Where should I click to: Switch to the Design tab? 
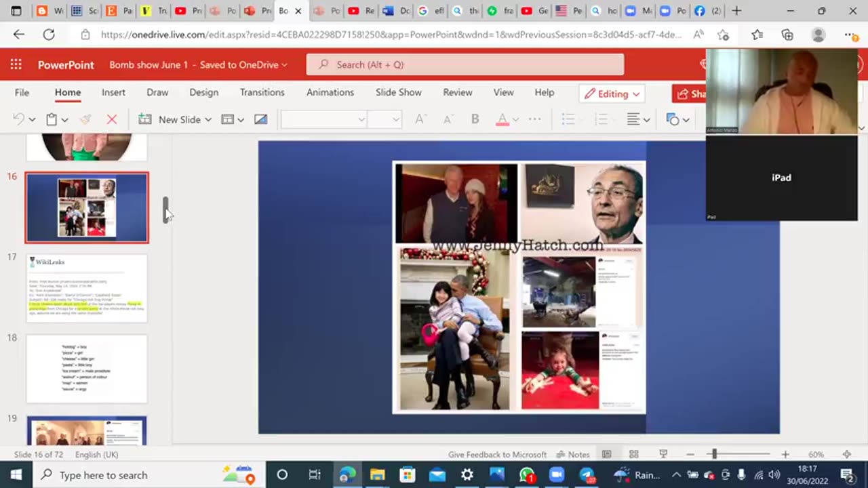204,92
